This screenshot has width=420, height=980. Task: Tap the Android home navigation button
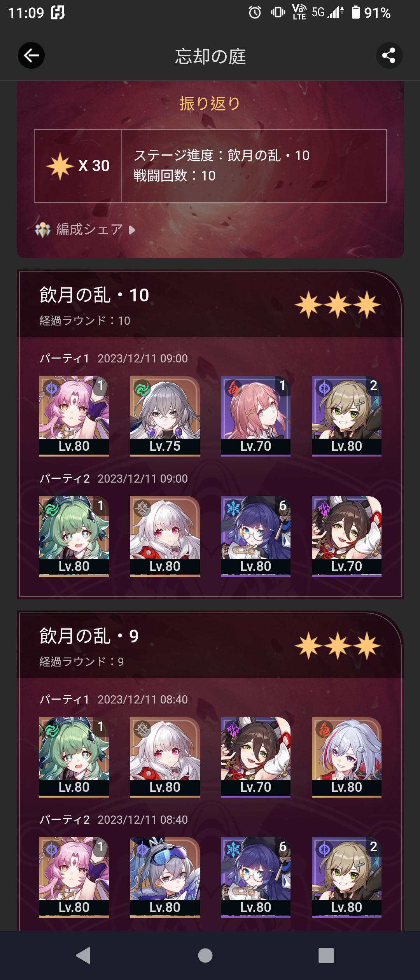pos(205,955)
